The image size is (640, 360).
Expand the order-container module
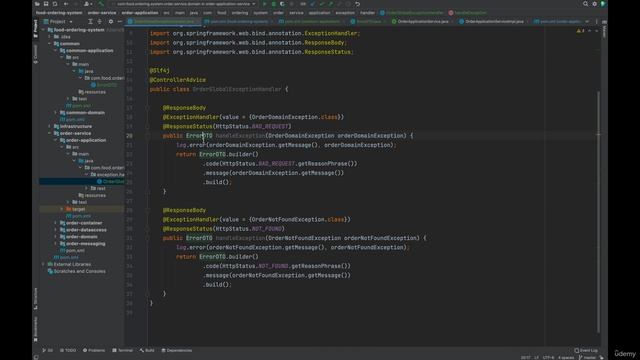56,223
